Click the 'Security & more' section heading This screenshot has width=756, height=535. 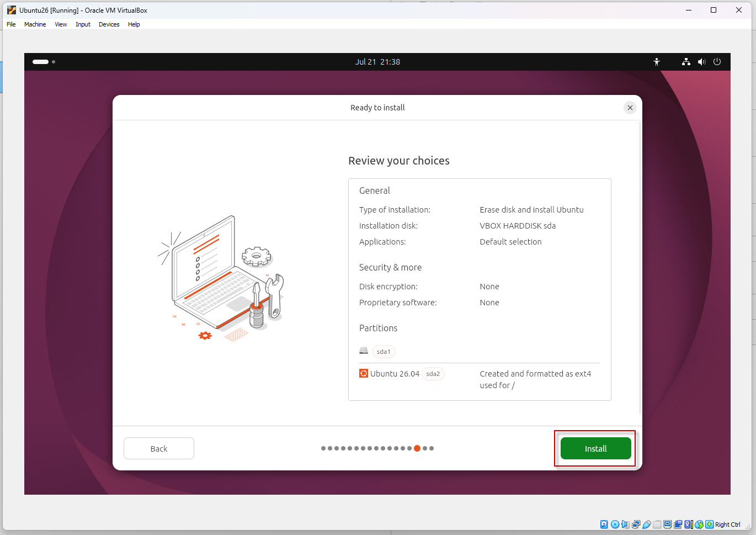[390, 267]
